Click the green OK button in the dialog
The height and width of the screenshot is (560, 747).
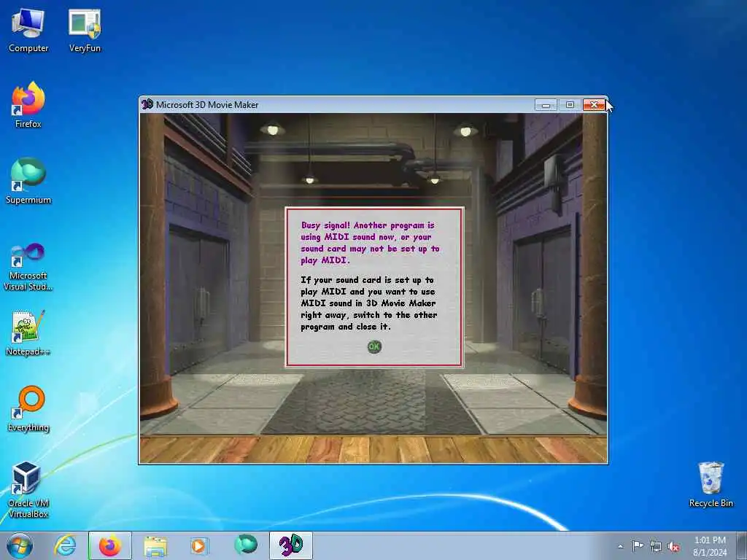point(374,346)
